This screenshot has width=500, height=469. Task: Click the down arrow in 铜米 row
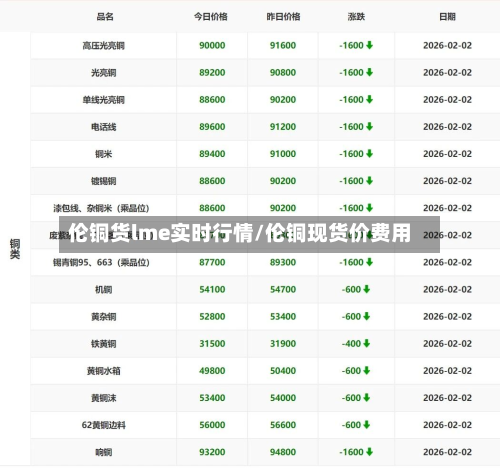[x=369, y=154]
